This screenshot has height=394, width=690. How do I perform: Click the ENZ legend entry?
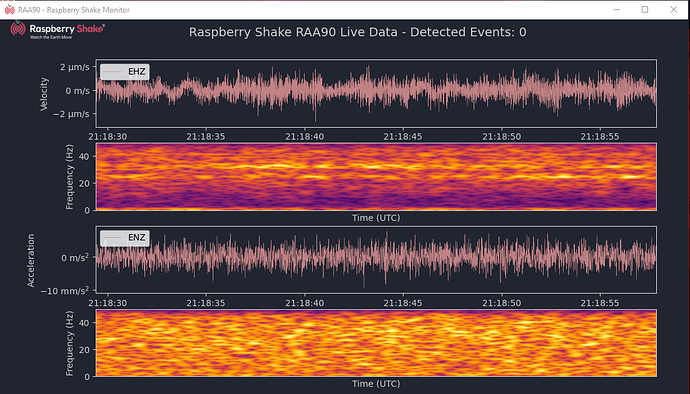pyautogui.click(x=125, y=238)
